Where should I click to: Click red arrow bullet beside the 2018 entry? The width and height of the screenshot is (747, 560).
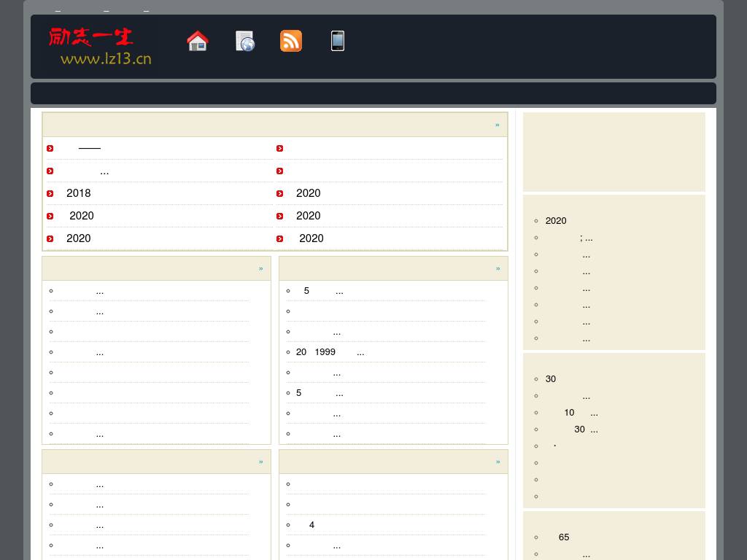pos(50,193)
